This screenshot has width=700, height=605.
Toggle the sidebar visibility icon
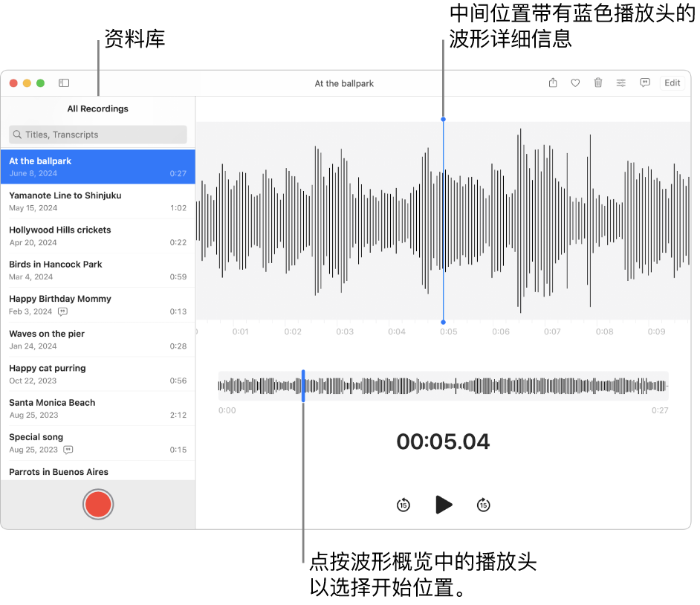tap(64, 83)
